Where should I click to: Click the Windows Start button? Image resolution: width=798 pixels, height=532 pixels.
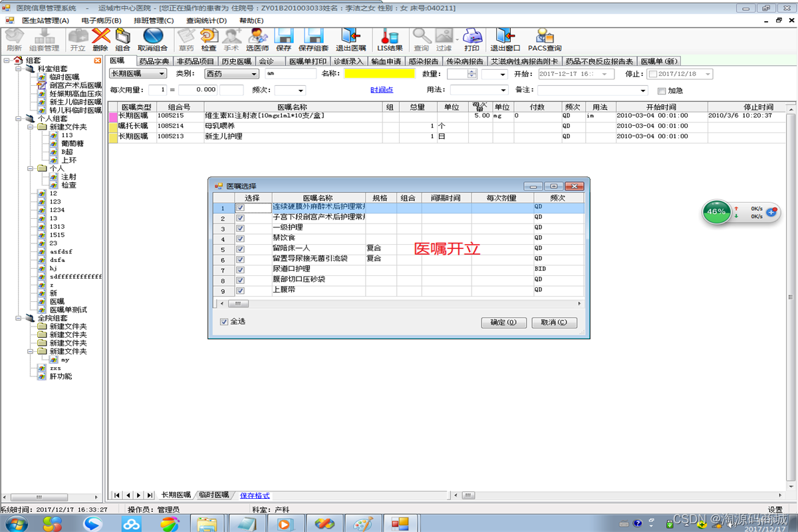coord(15,524)
